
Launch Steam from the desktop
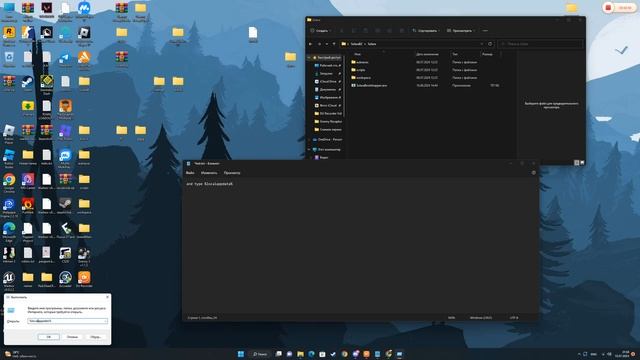tap(27, 82)
